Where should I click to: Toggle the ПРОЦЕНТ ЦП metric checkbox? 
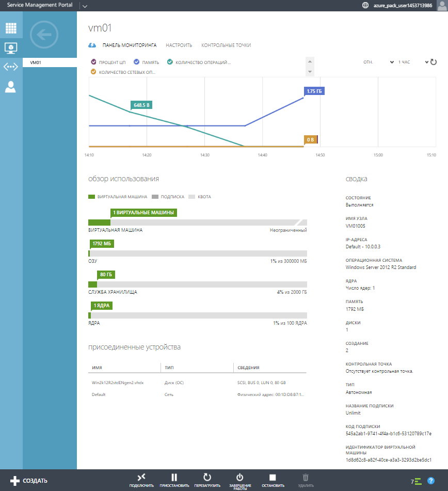pos(94,62)
